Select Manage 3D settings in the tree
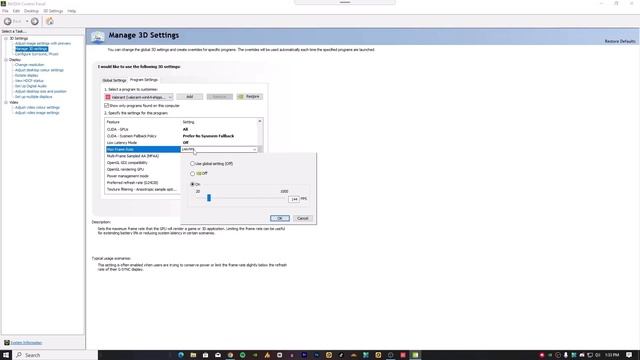640x360 pixels. [x=31, y=49]
